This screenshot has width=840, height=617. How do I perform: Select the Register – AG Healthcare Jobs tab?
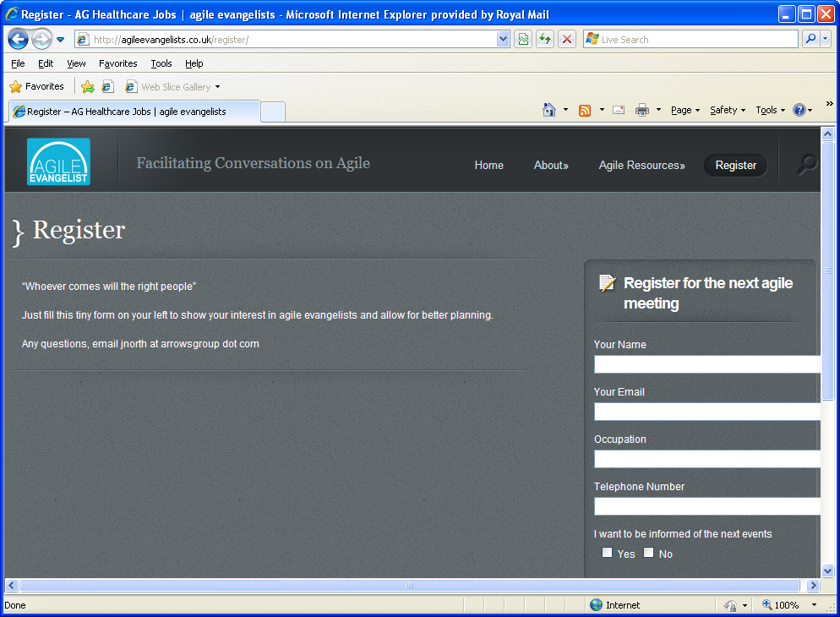click(x=134, y=112)
